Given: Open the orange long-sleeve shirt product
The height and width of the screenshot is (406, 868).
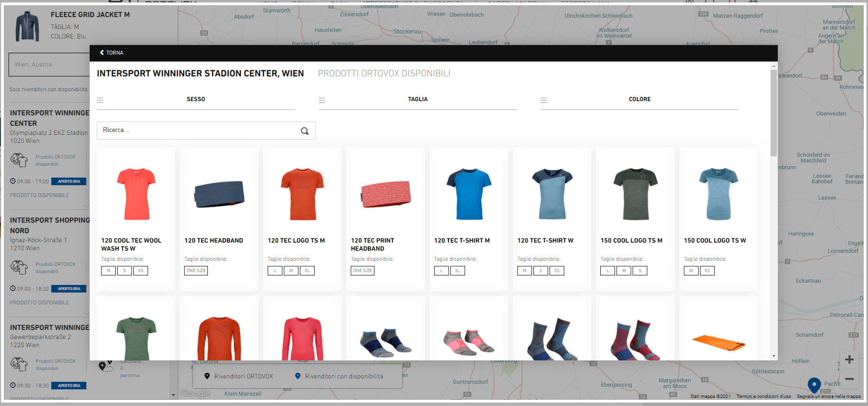Looking at the screenshot, I should pyautogui.click(x=219, y=338).
